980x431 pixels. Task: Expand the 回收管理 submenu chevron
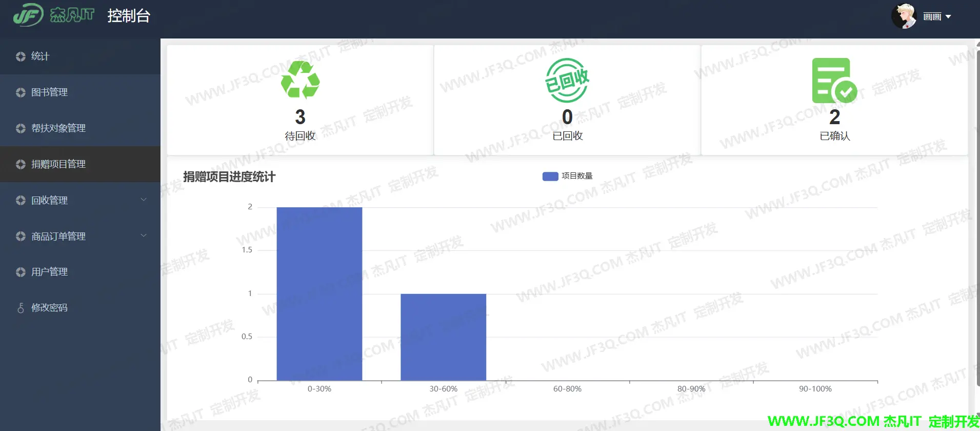144,200
